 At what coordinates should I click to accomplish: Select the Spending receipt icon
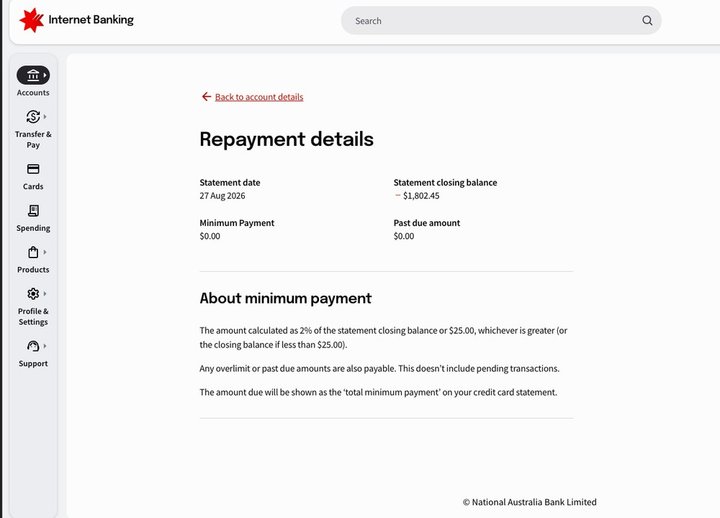pyautogui.click(x=33, y=210)
